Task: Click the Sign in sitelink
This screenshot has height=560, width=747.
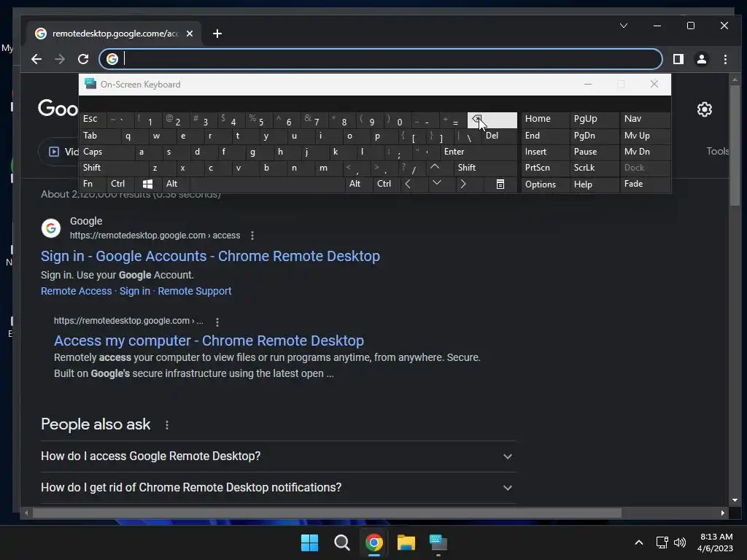Action: (135, 291)
